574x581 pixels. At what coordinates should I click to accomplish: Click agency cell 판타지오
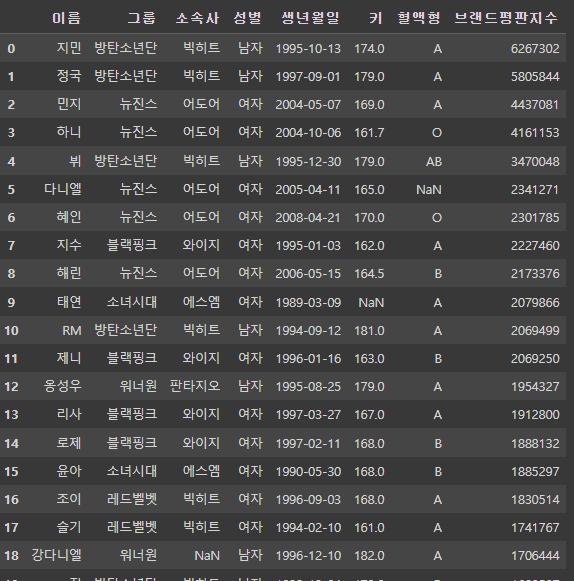195,386
